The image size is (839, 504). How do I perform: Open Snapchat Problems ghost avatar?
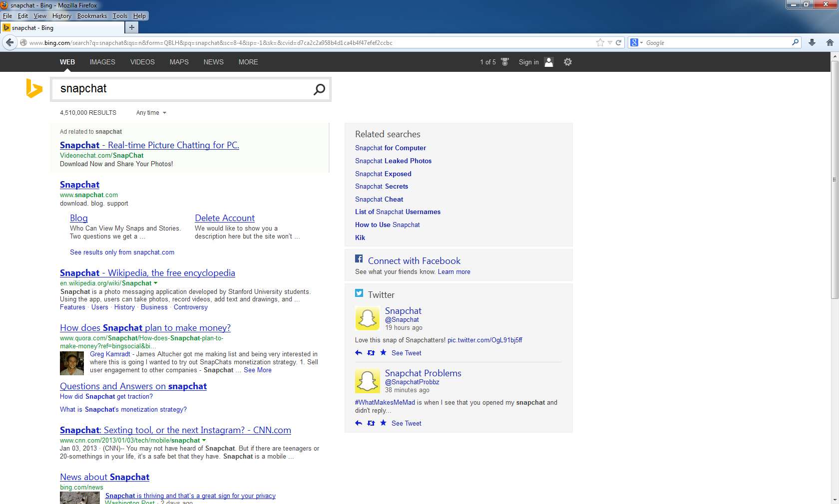coord(368,381)
